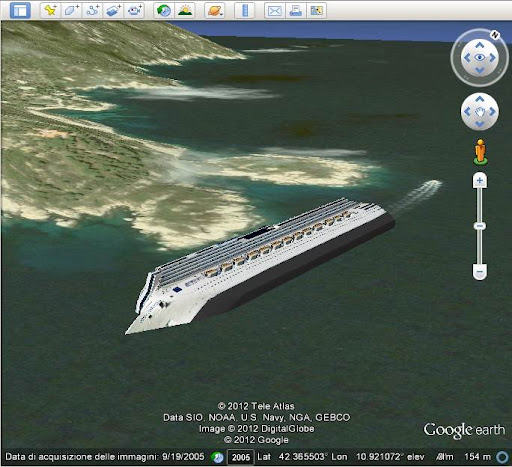The width and height of the screenshot is (512, 467).
Task: Show the ruler measurement tool
Action: click(245, 10)
